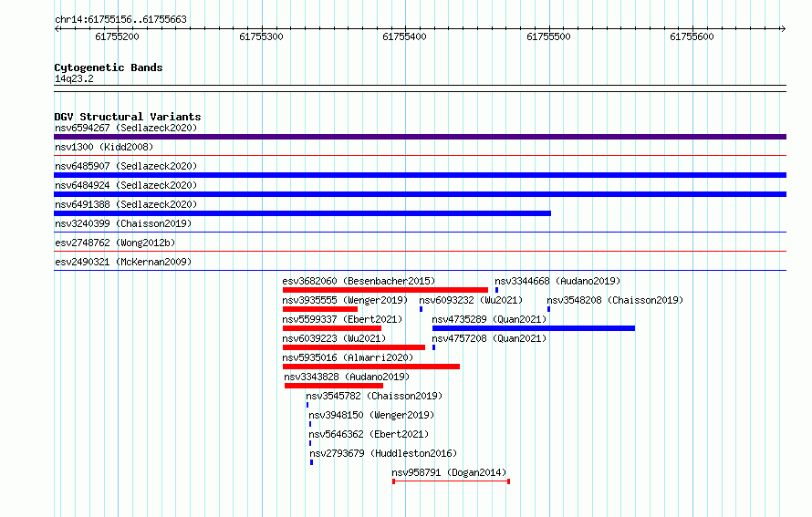This screenshot has width=812, height=517.
Task: Click the esv2490321 (McKernan2009) label
Action: 123,262
